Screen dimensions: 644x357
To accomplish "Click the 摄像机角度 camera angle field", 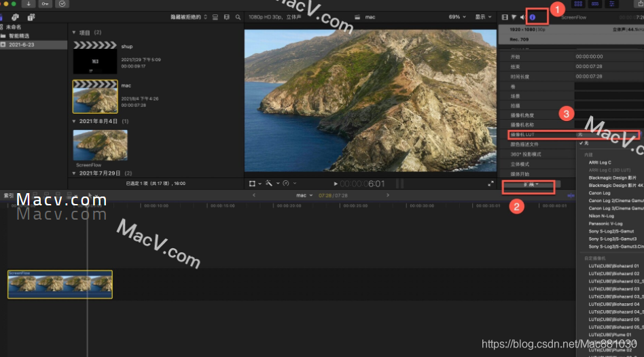I will pyautogui.click(x=609, y=115).
